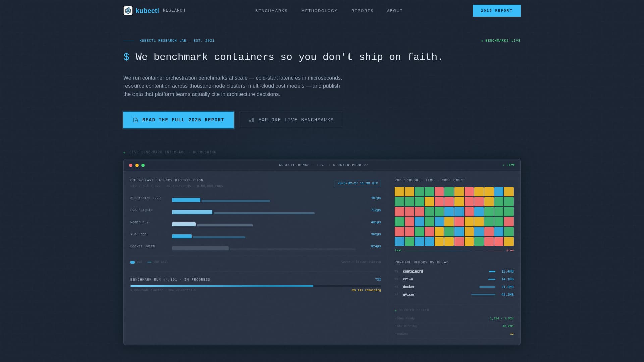
Task: Click the Cluster Health heading
Action: point(414,310)
